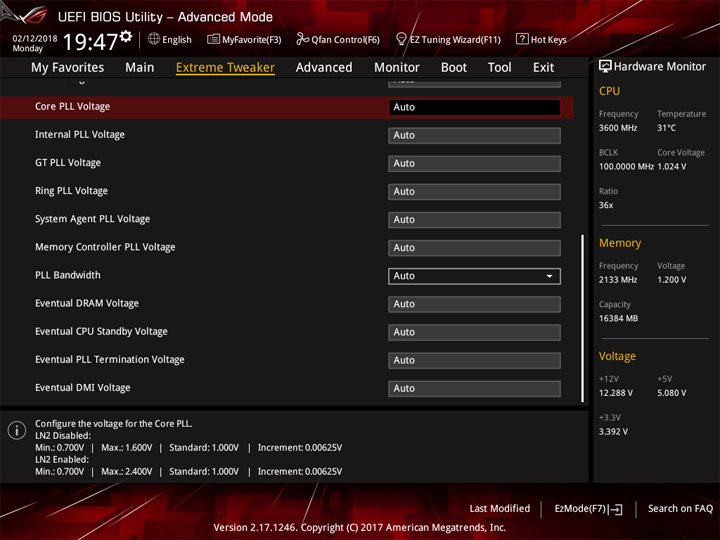Click System Agent PLL Voltage field
This screenshot has height=540, width=720.
pos(474,220)
